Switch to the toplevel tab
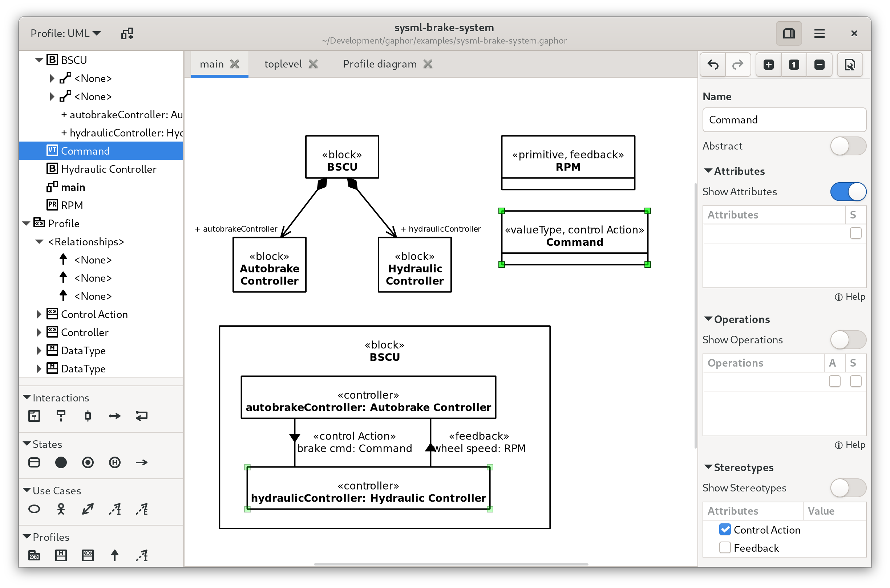The width and height of the screenshot is (890, 588). point(283,64)
